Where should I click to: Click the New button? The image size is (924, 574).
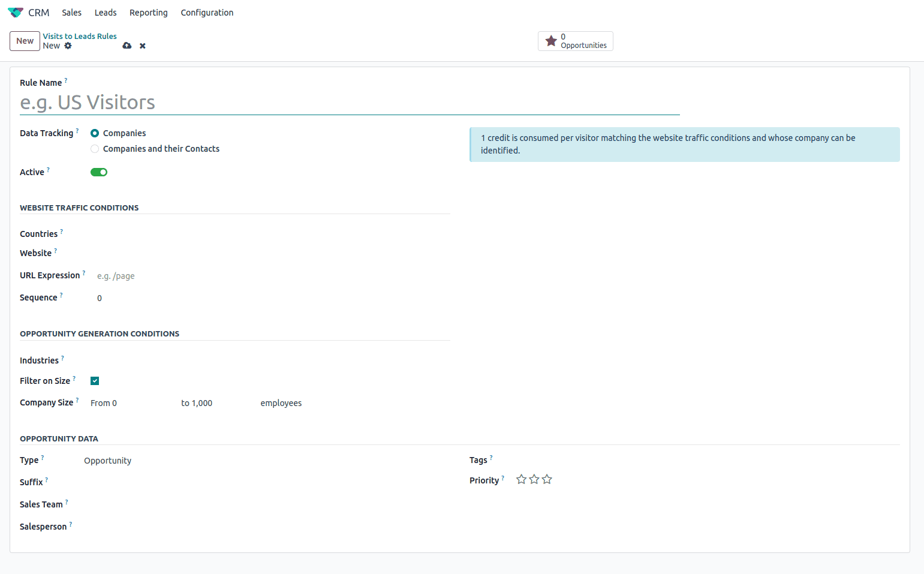pos(24,41)
